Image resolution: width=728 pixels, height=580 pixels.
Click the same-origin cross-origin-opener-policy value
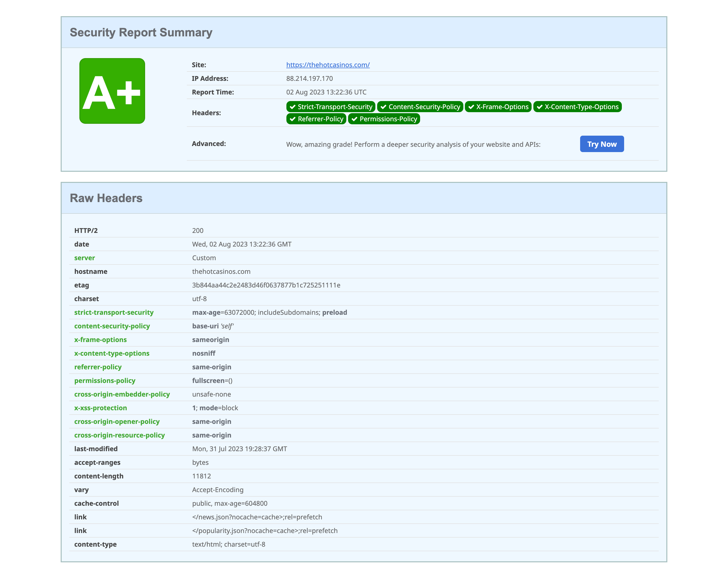[x=211, y=421]
